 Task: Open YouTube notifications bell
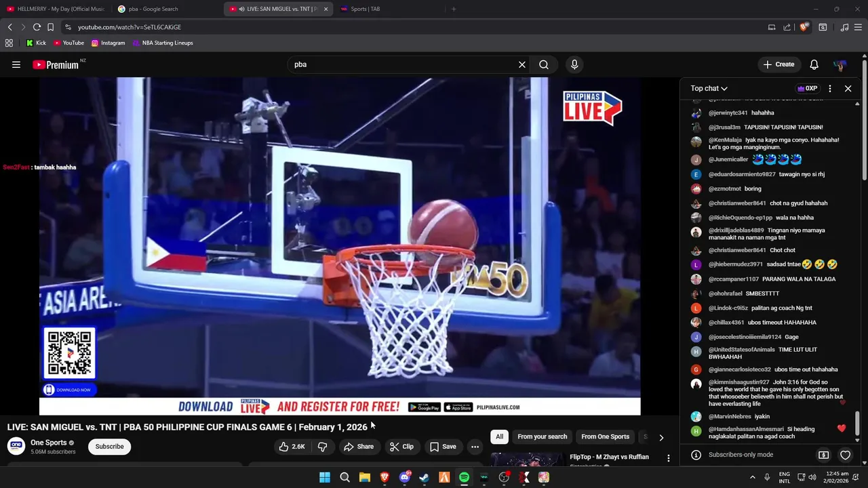[814, 64]
